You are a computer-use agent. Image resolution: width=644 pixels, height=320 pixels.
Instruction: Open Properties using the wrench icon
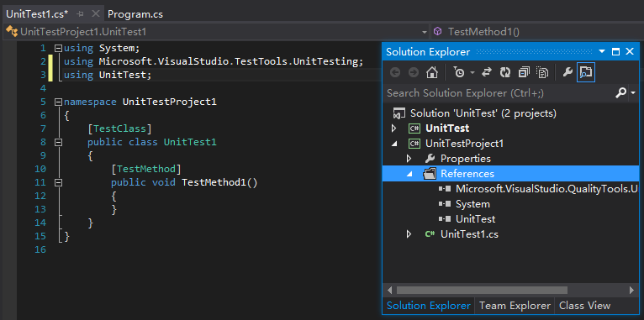tap(567, 72)
